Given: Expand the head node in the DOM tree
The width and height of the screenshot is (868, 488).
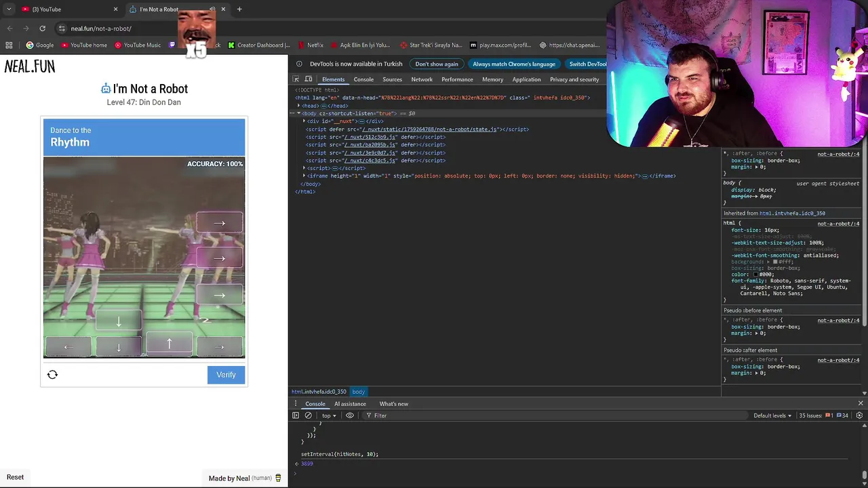Looking at the screenshot, I should point(298,106).
